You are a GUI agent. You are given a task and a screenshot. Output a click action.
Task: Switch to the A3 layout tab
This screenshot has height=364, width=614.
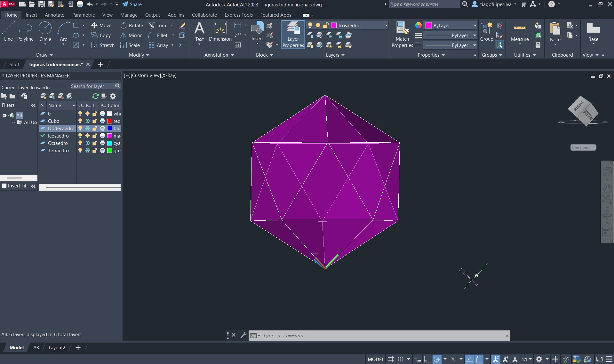tap(36, 348)
